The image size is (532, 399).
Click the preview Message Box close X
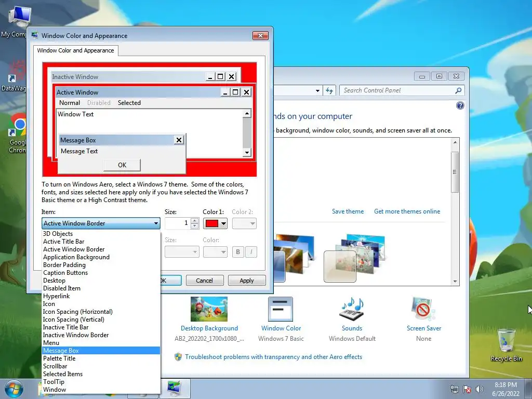179,140
